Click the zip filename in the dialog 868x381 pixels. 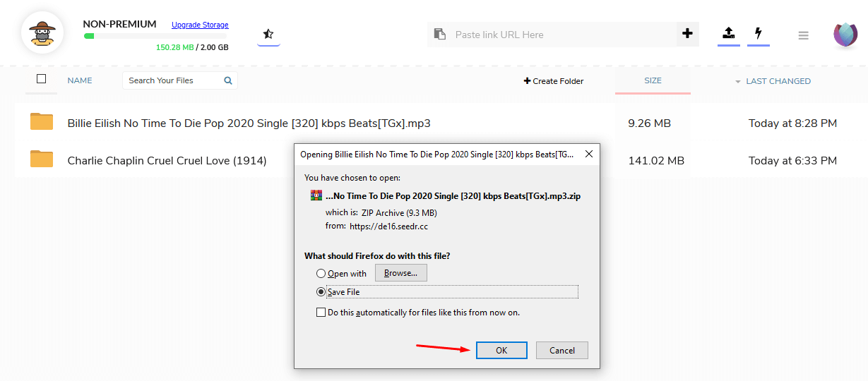click(453, 196)
